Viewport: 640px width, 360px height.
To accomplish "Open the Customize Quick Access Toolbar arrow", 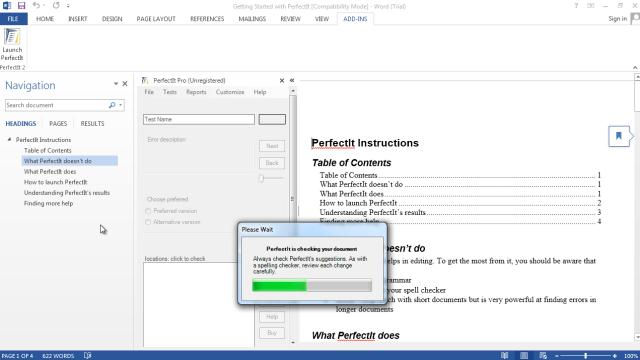I will 68,6.
